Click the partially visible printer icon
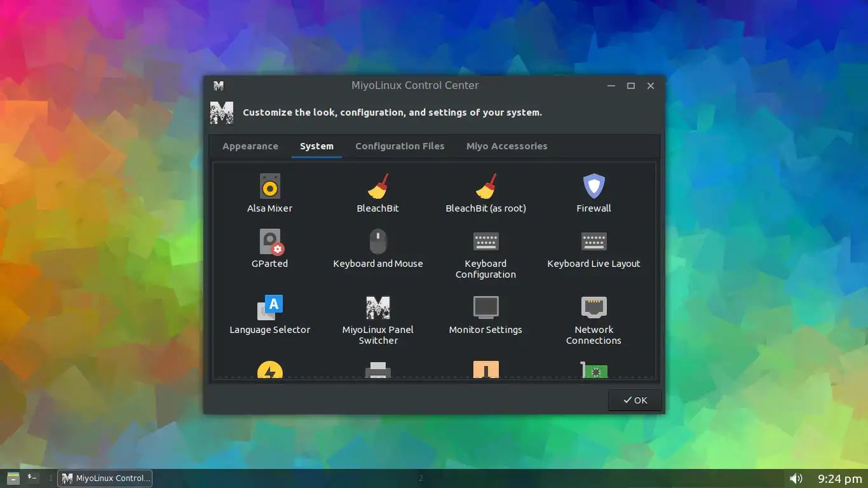 [378, 370]
